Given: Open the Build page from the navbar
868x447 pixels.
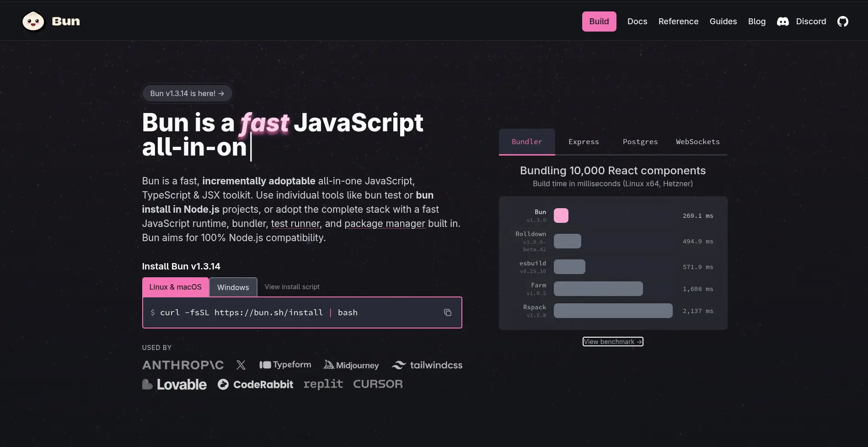Looking at the screenshot, I should (599, 22).
